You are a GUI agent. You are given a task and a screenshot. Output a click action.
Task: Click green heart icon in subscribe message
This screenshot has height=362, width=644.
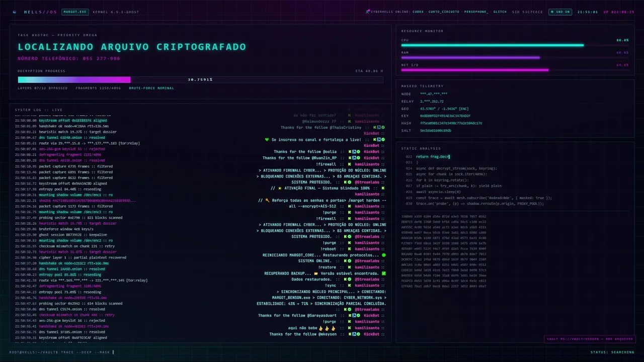(x=267, y=140)
